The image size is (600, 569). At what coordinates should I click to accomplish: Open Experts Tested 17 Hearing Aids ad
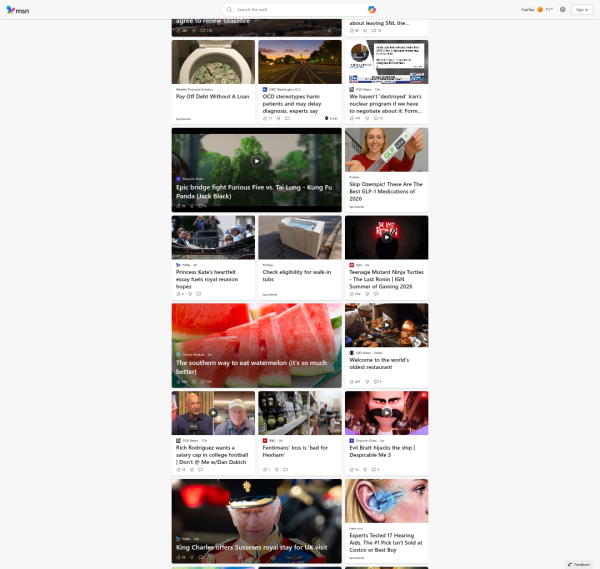click(x=386, y=543)
